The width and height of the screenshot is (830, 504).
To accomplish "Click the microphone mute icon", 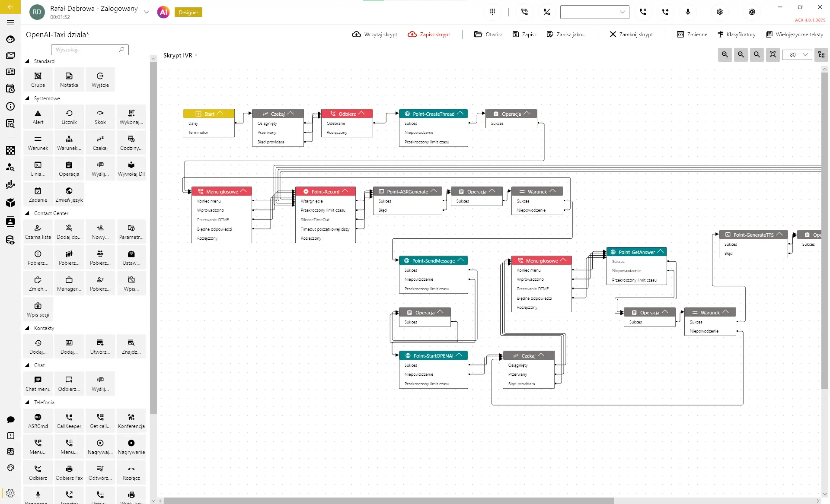I will point(688,12).
